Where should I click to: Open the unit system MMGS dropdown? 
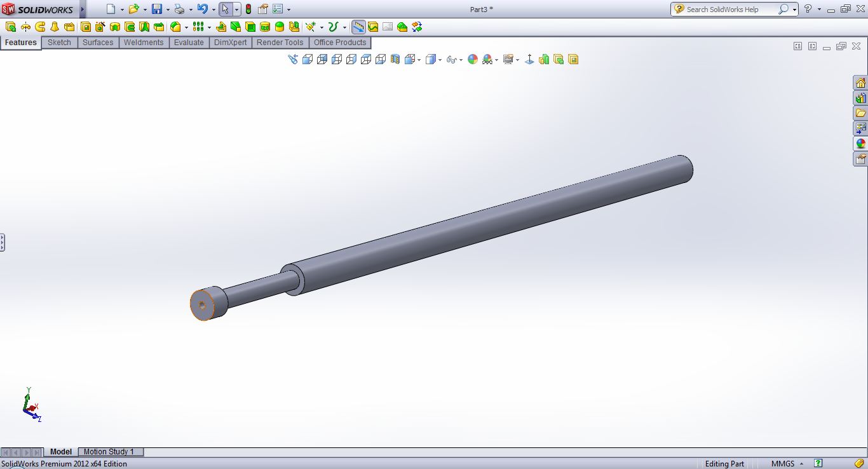(x=787, y=464)
